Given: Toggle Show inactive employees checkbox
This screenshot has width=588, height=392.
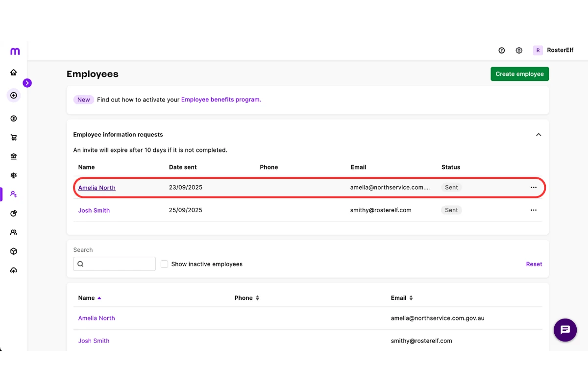Looking at the screenshot, I should click(x=165, y=264).
